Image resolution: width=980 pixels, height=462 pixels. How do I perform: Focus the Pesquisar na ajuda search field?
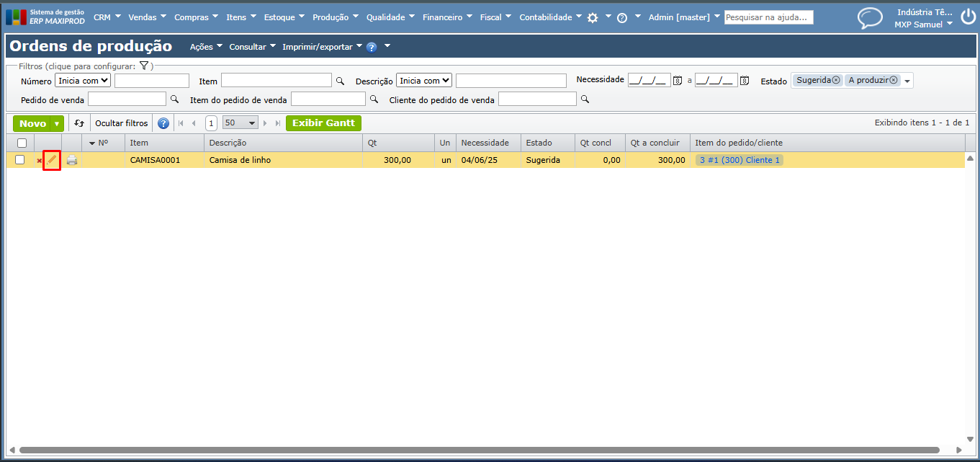(x=768, y=17)
